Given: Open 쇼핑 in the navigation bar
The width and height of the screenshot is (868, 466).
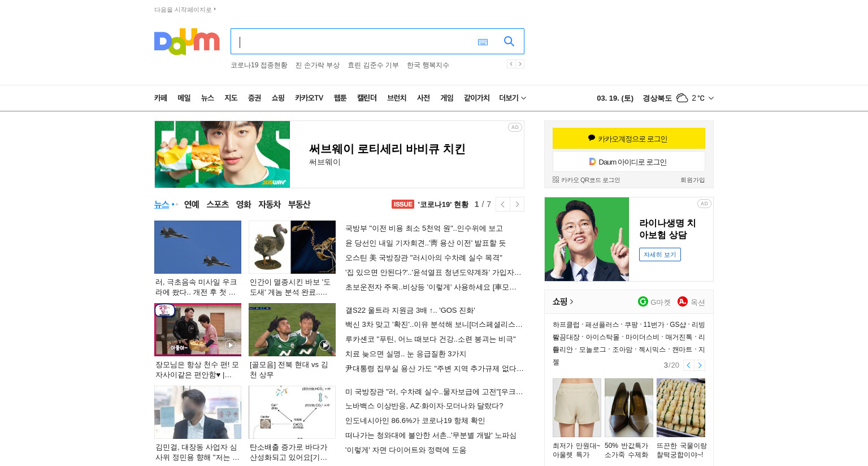Looking at the screenshot, I should click(x=278, y=98).
